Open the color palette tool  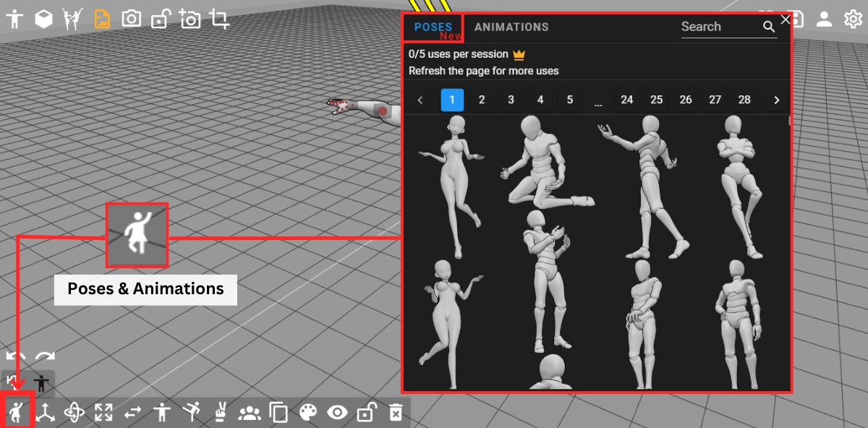tap(307, 412)
